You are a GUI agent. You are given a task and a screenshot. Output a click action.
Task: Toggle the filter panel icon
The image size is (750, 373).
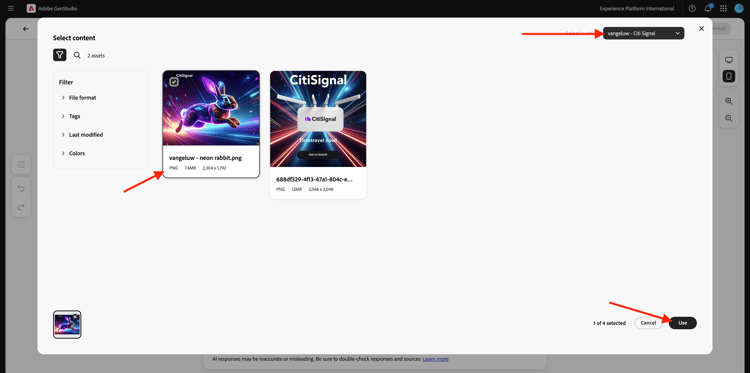(x=59, y=55)
